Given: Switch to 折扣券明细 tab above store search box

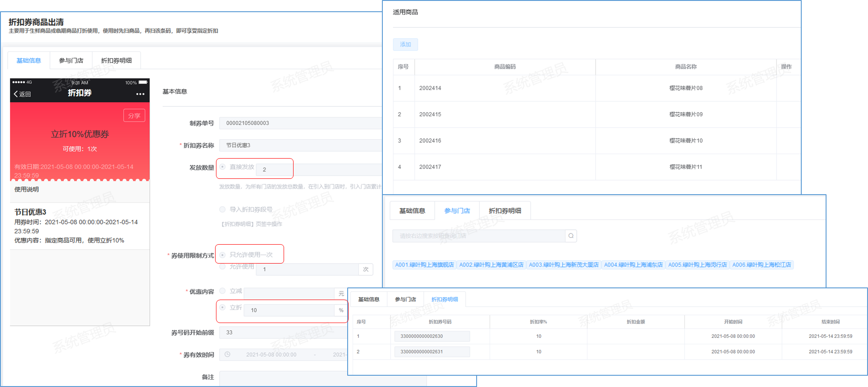Looking at the screenshot, I should 505,210.
